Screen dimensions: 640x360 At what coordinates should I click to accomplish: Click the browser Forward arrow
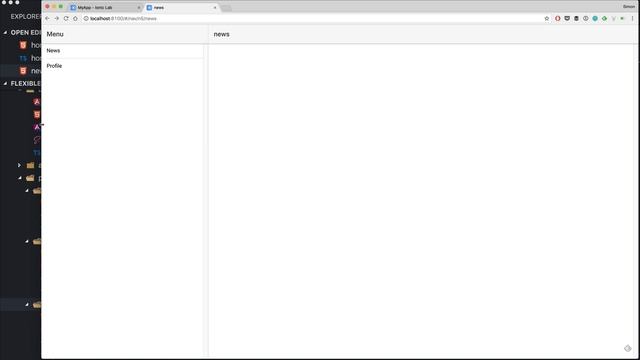(57, 18)
